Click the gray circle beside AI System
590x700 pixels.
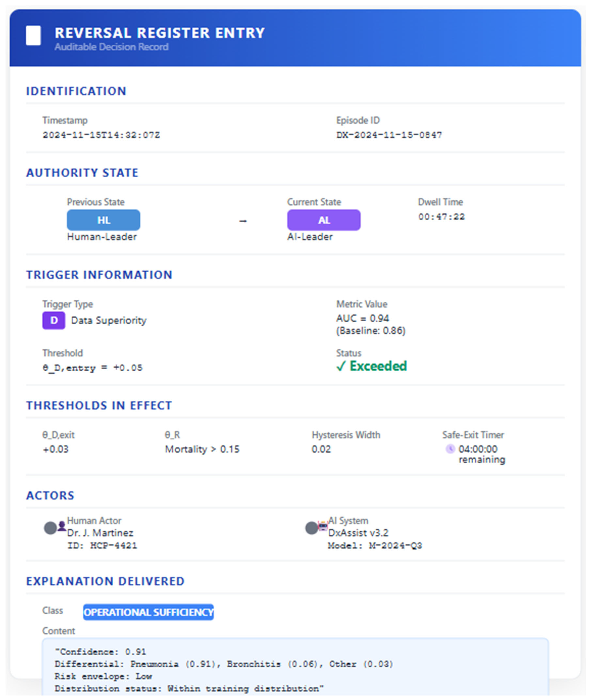point(311,528)
